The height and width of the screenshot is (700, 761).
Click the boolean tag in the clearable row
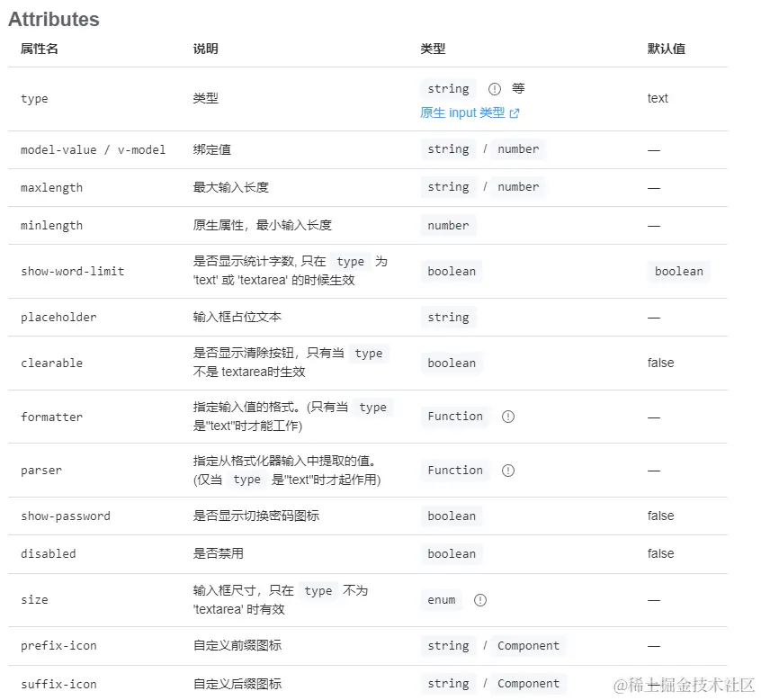[452, 363]
